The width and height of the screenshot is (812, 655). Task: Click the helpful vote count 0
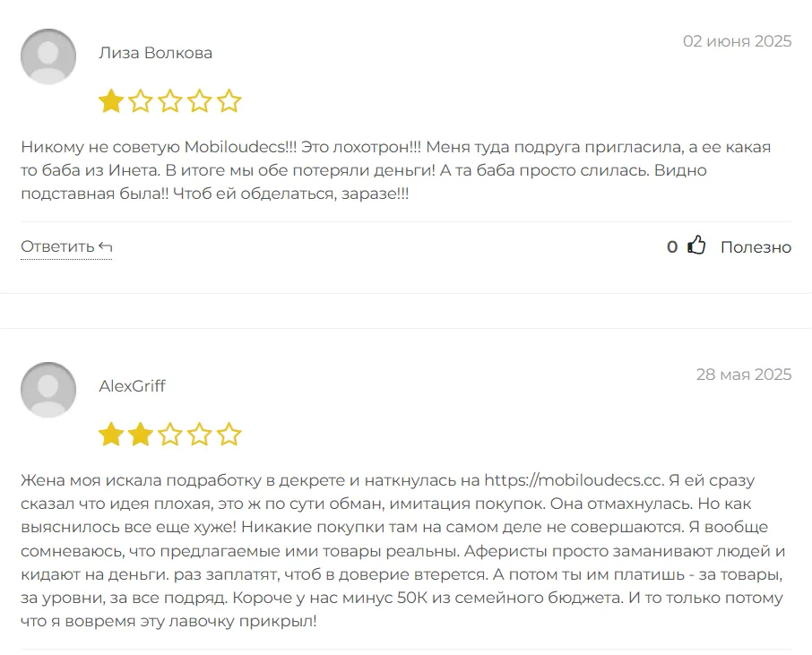672,246
